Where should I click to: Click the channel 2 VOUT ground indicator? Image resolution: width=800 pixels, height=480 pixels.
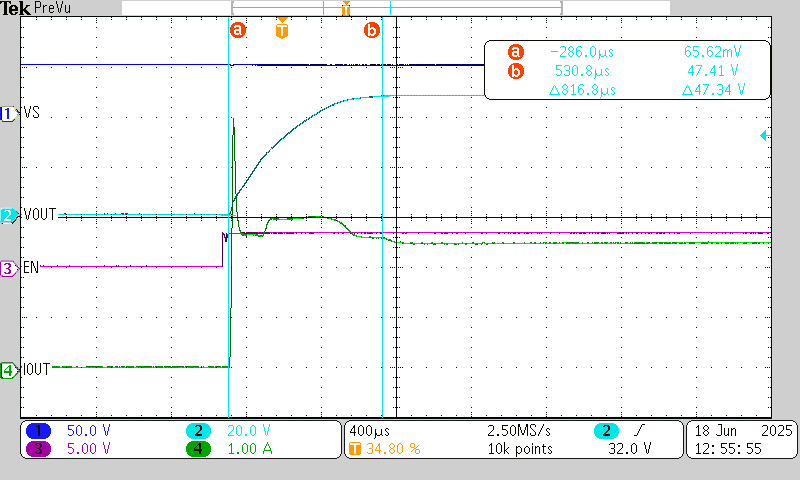coord(9,215)
